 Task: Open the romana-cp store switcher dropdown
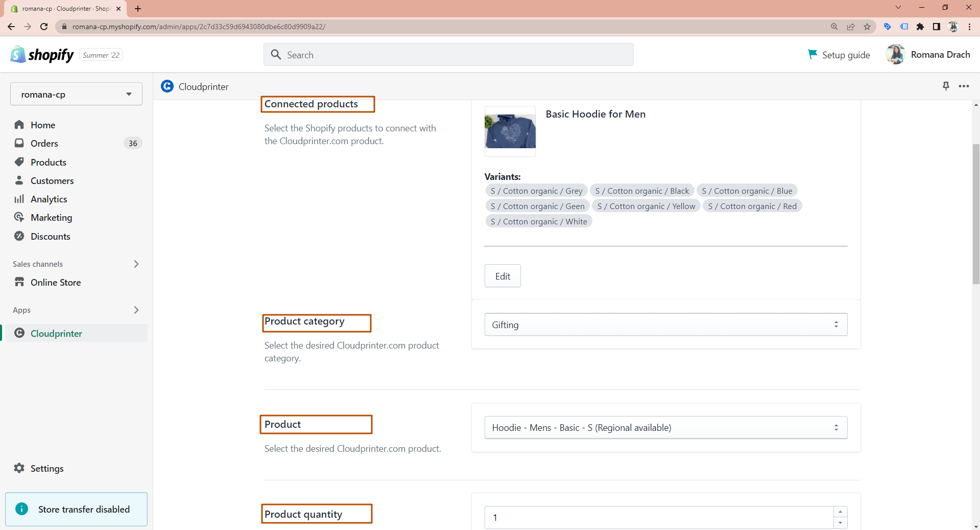76,94
